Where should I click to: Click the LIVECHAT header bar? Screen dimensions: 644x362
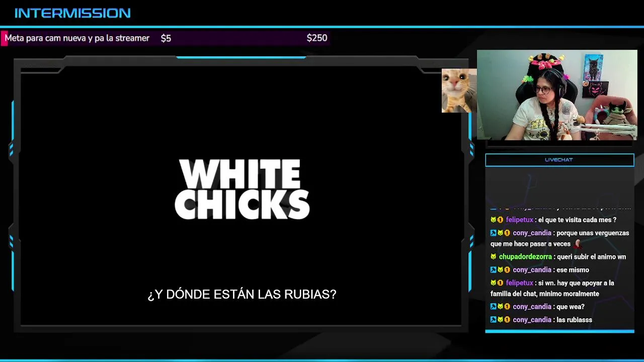coord(559,160)
